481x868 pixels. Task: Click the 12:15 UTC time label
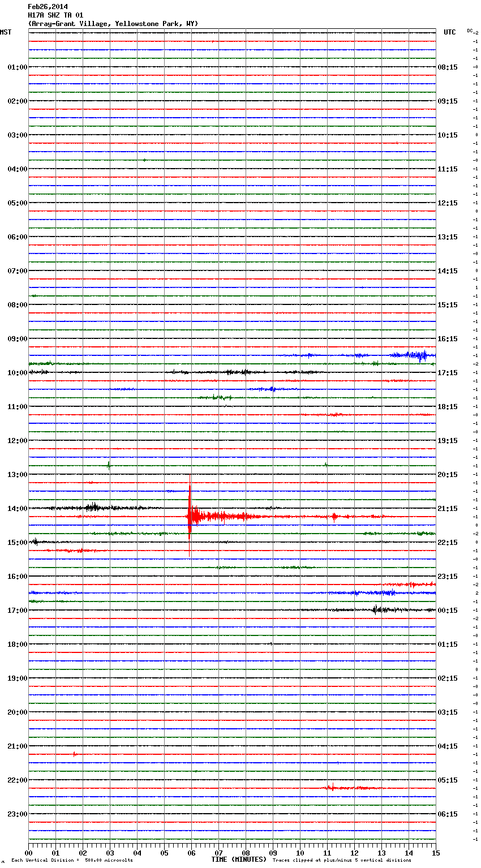tap(448, 203)
